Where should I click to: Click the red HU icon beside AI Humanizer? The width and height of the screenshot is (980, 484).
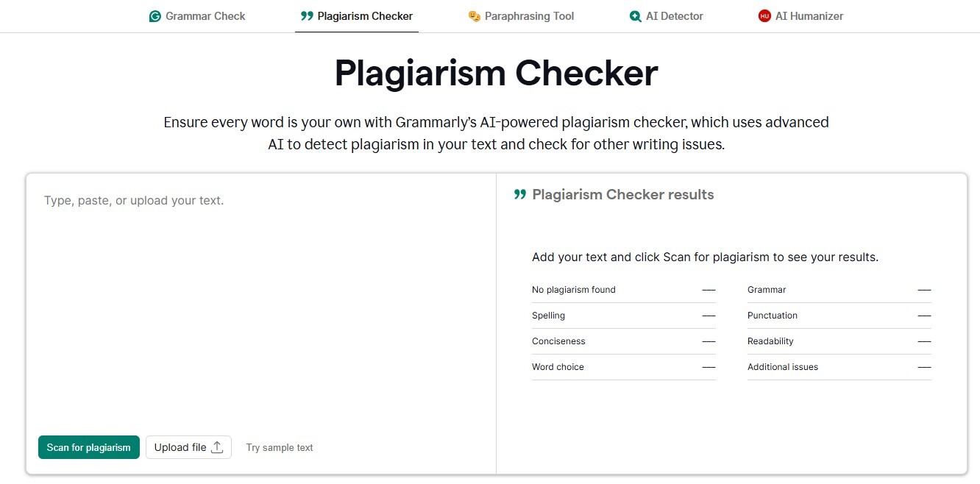point(764,15)
